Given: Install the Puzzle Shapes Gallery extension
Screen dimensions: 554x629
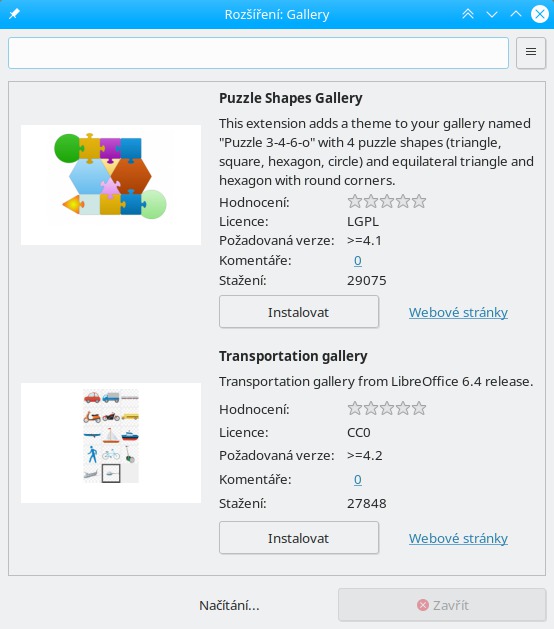Looking at the screenshot, I should (299, 312).
